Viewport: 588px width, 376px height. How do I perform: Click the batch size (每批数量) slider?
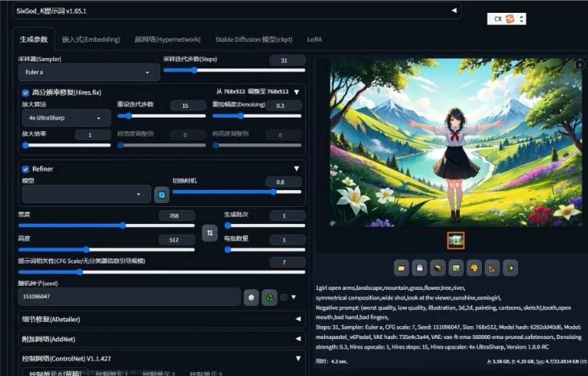tap(265, 250)
